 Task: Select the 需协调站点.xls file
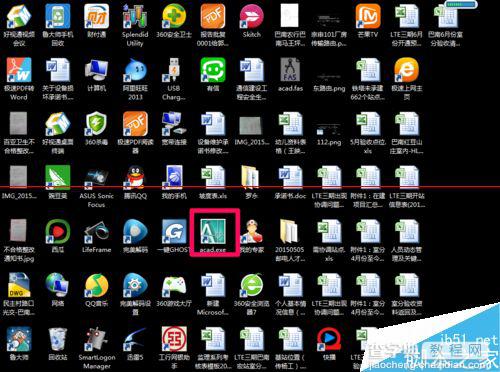(x=329, y=232)
